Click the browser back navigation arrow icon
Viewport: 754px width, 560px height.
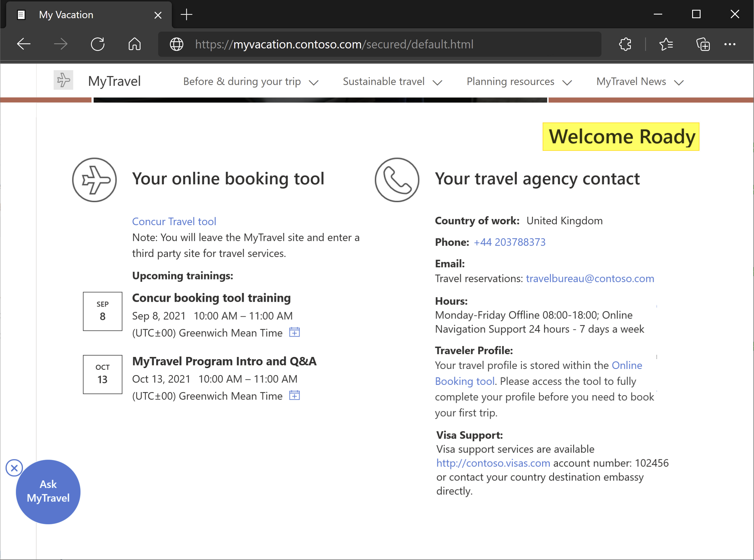coord(24,44)
